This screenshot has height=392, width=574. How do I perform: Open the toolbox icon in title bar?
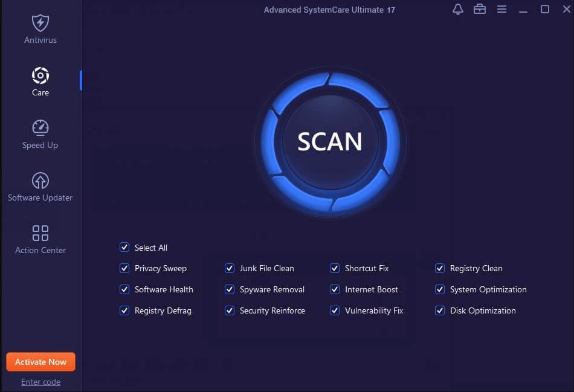tap(480, 9)
